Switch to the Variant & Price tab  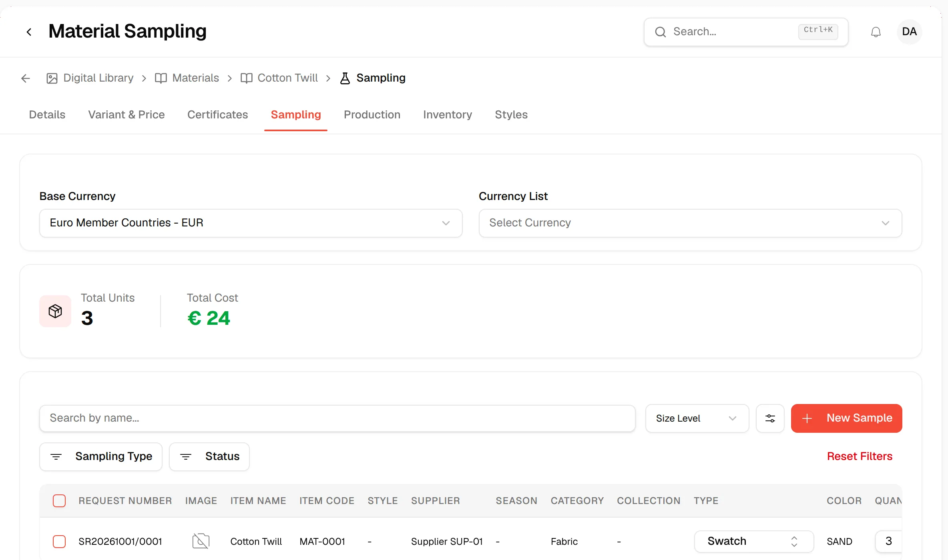[x=127, y=115]
